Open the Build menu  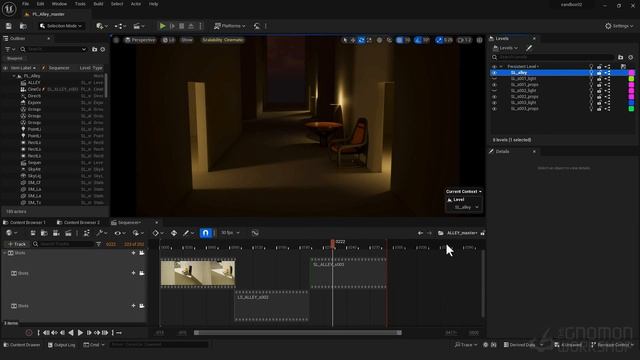[x=98, y=4]
